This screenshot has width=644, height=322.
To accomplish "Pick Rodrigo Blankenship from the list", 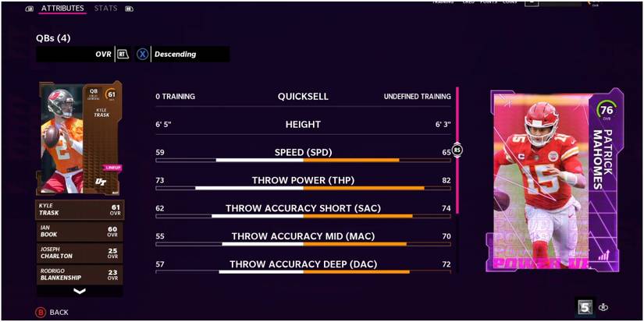I will [x=79, y=274].
